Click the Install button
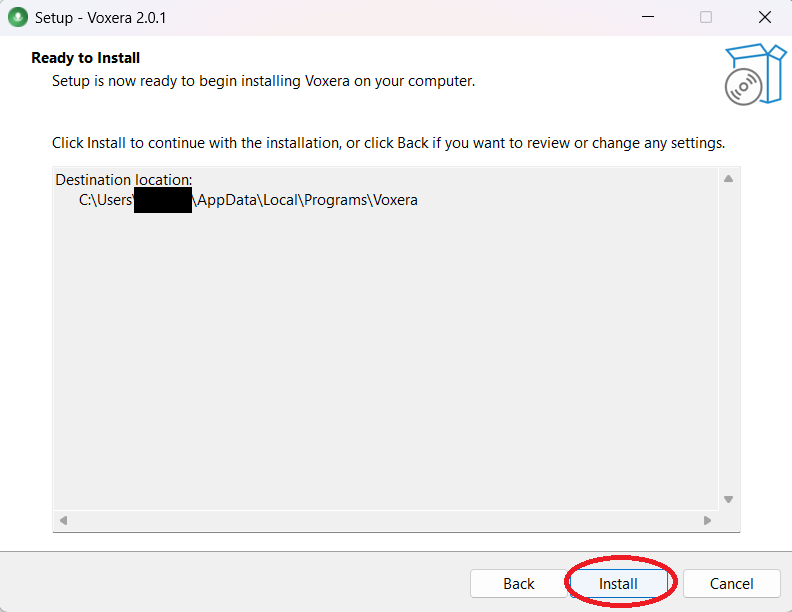 [618, 584]
